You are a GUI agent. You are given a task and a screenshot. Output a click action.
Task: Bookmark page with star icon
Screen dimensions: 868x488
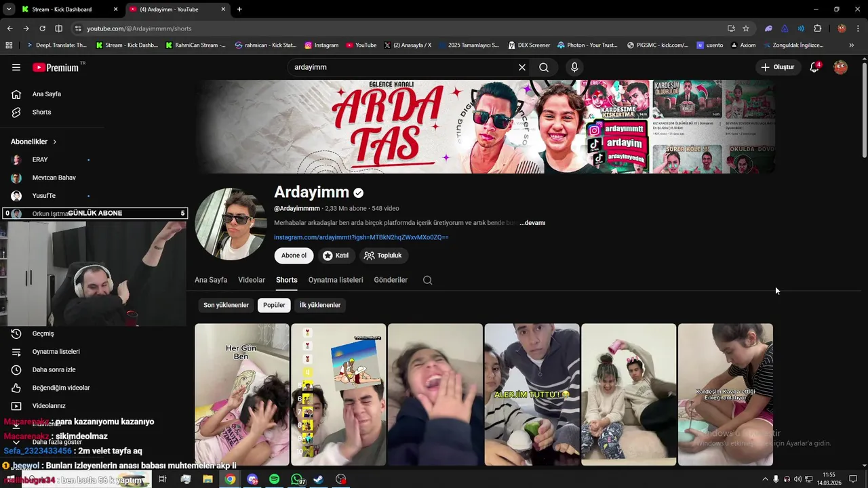point(746,28)
